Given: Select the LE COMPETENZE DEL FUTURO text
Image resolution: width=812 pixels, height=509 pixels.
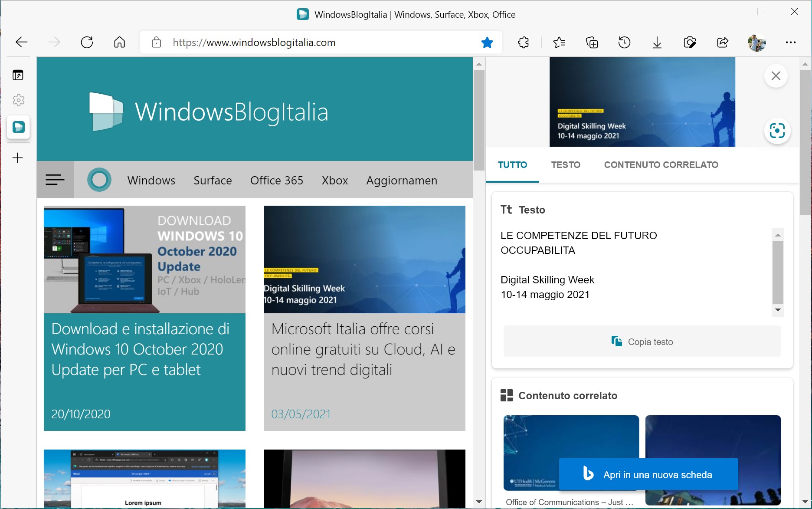Looking at the screenshot, I should pyautogui.click(x=579, y=236).
